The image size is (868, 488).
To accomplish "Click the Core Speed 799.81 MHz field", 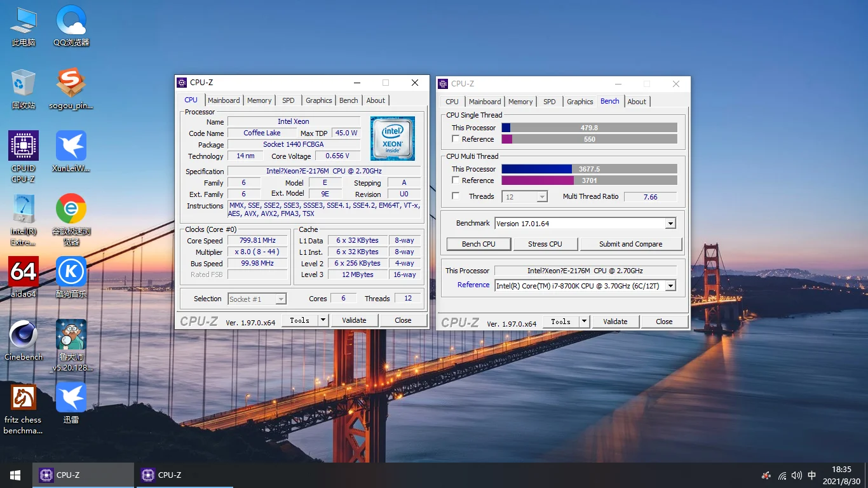I will (257, 241).
